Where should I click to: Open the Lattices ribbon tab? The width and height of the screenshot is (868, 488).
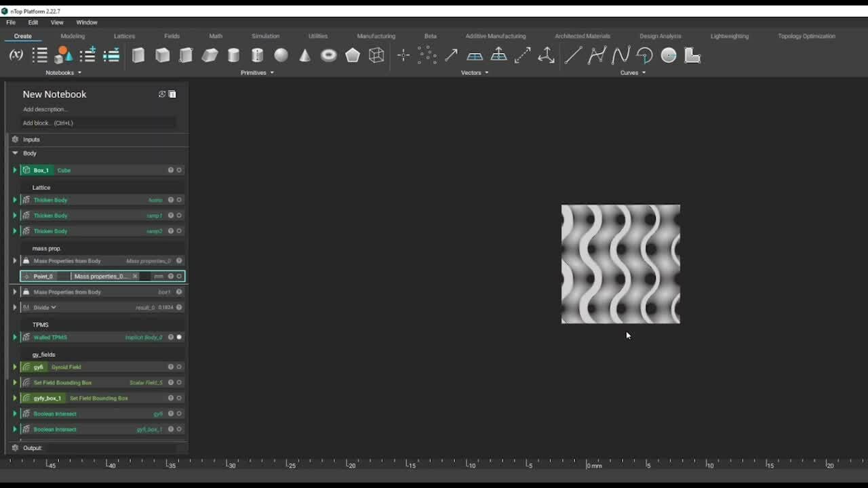[x=124, y=36]
